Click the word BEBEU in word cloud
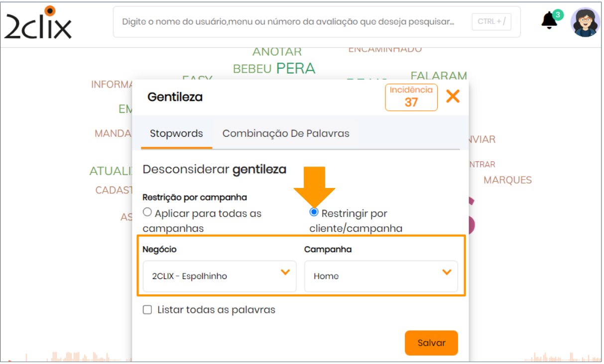This screenshot has width=604, height=364. coord(252,69)
